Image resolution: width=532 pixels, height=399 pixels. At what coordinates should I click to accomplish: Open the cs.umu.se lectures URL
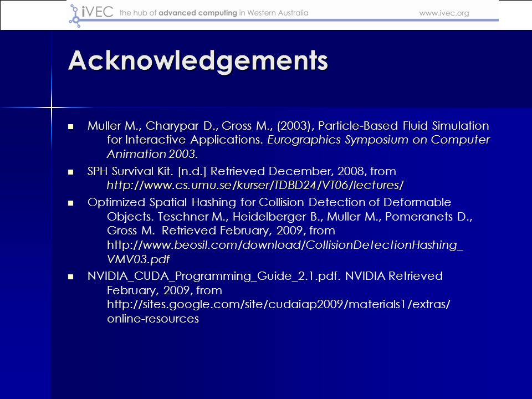tap(255, 185)
